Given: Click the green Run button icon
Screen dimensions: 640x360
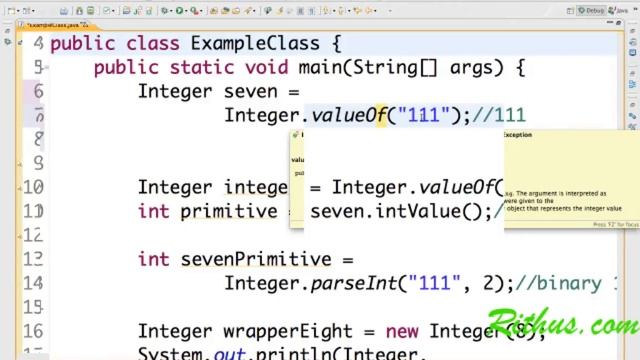Looking at the screenshot, I should click(x=179, y=11).
